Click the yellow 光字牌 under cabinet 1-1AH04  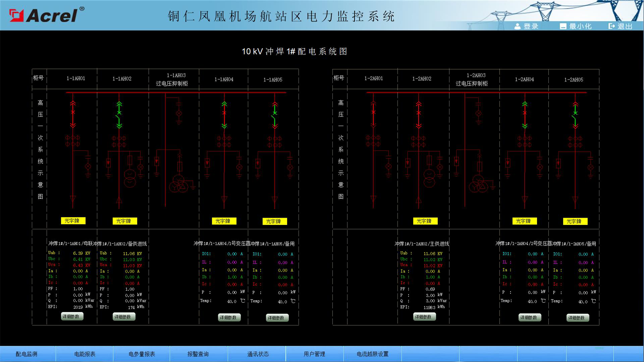click(224, 221)
